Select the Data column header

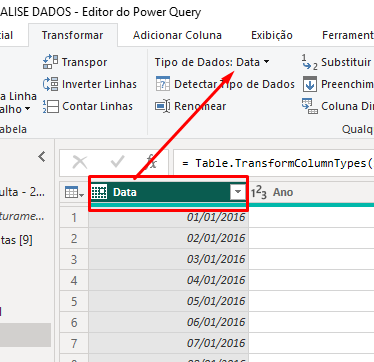[x=168, y=192]
